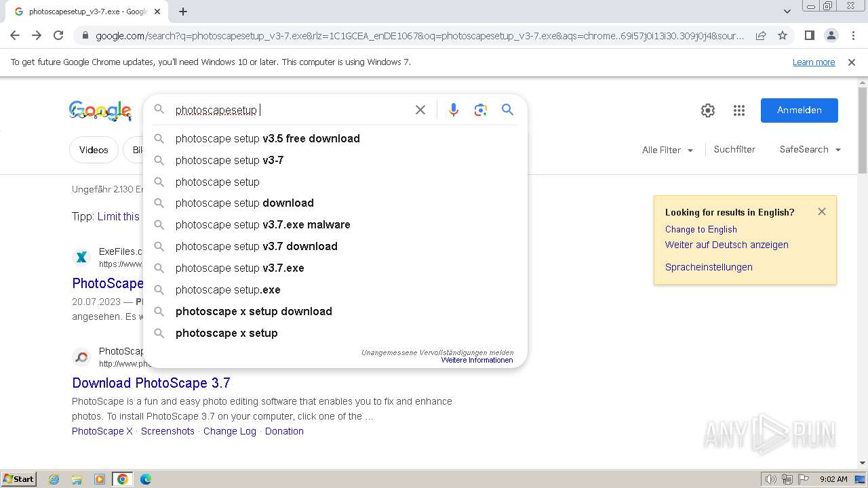Click 'Weiter auf Deutsch anzeigen' link
Viewport: 868px width, 488px height.
[x=726, y=245]
